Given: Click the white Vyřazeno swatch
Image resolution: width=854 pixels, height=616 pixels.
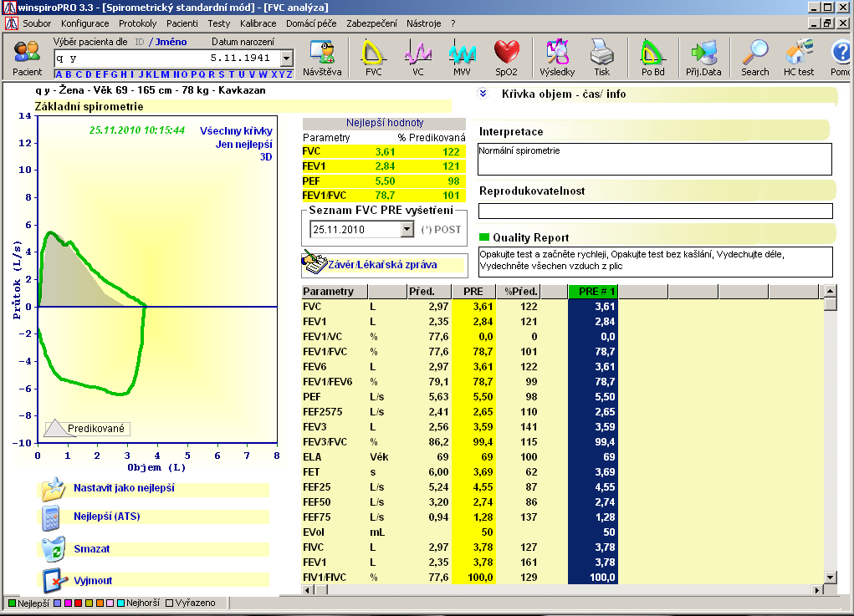Looking at the screenshot, I should [x=170, y=603].
